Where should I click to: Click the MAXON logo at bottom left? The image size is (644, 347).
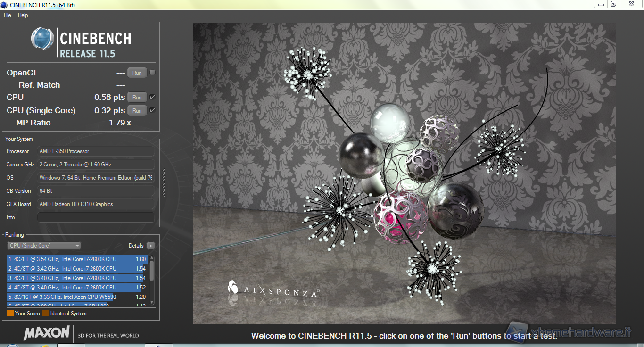(x=47, y=333)
